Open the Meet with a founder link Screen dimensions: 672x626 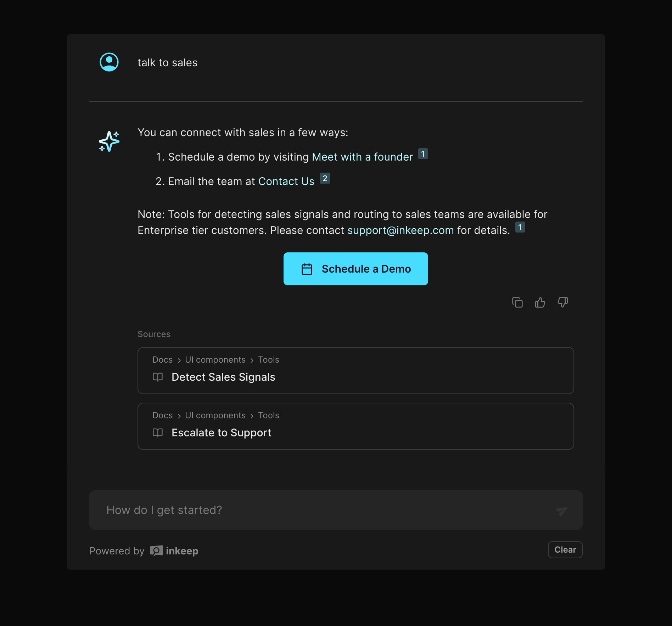click(x=362, y=157)
